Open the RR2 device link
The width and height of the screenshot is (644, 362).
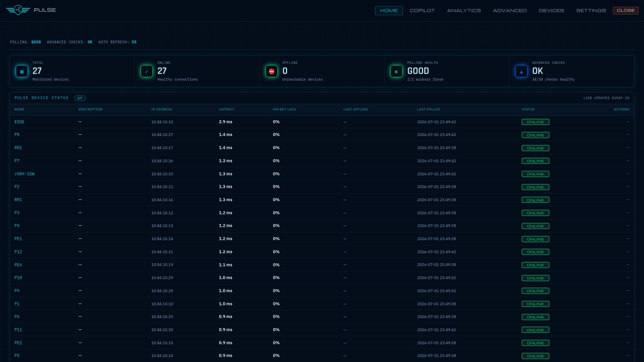[x=18, y=148]
